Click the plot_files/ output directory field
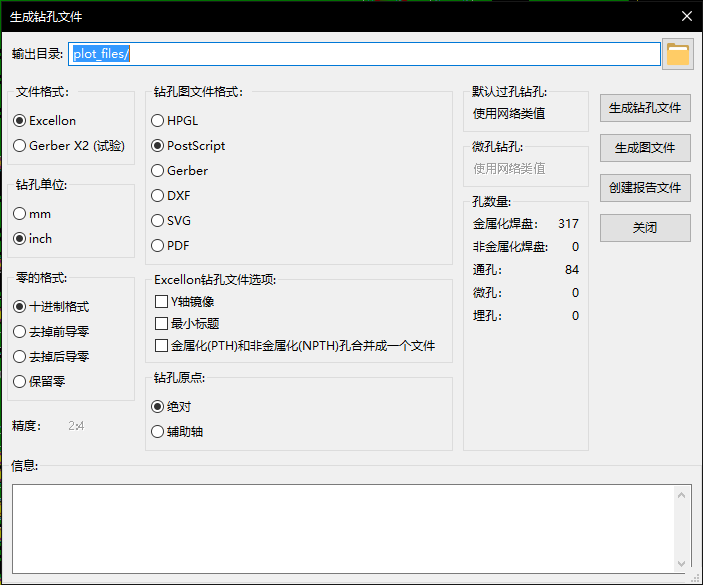 [364, 54]
